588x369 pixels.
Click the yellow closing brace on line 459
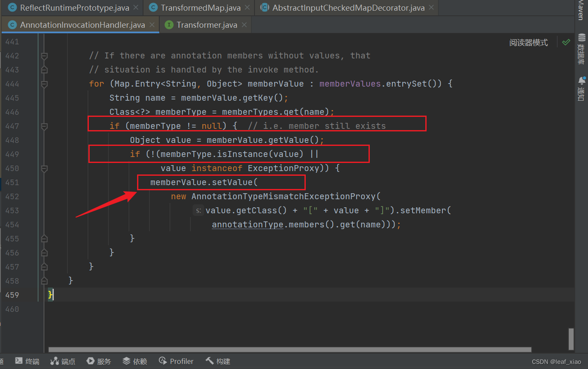point(51,295)
